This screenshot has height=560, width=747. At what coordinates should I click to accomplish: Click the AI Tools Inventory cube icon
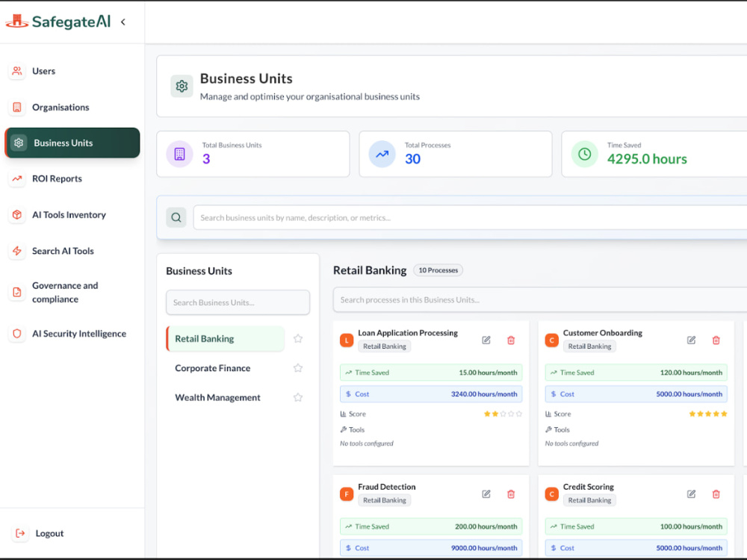coord(17,215)
